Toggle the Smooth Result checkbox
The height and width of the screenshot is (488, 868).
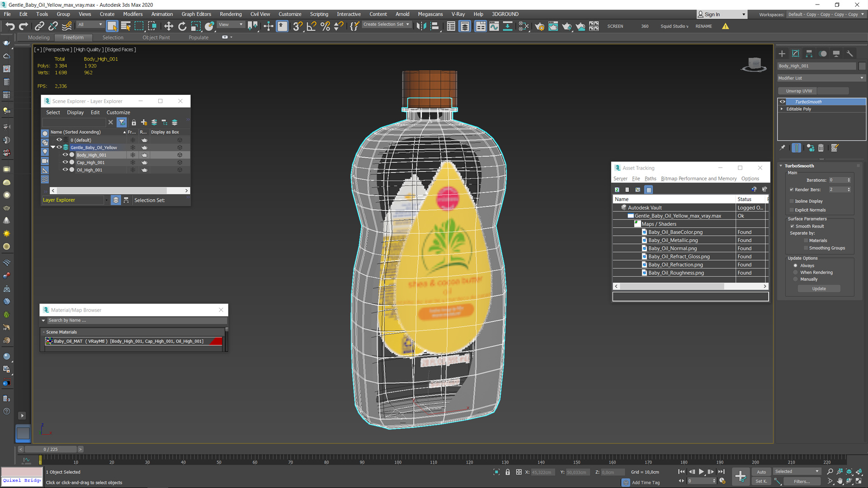pyautogui.click(x=792, y=226)
